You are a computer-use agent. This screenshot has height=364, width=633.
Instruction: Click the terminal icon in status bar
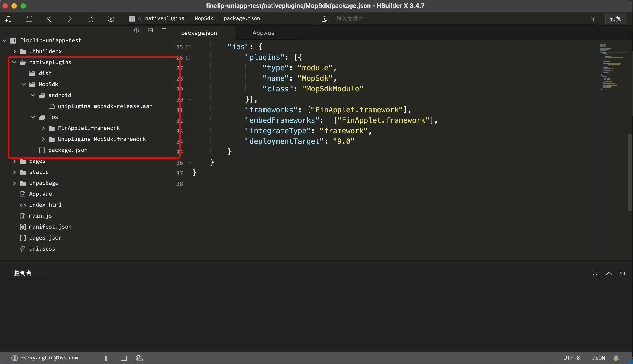click(124, 358)
